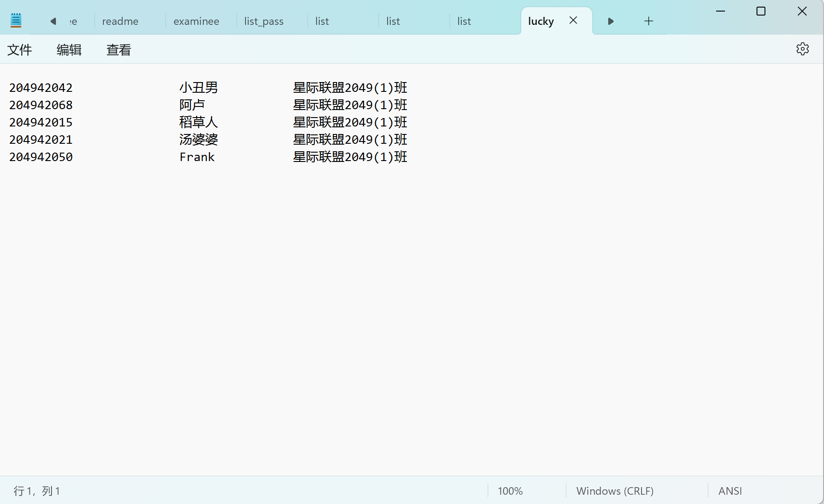
Task: Select the lucky tab
Action: pos(541,21)
